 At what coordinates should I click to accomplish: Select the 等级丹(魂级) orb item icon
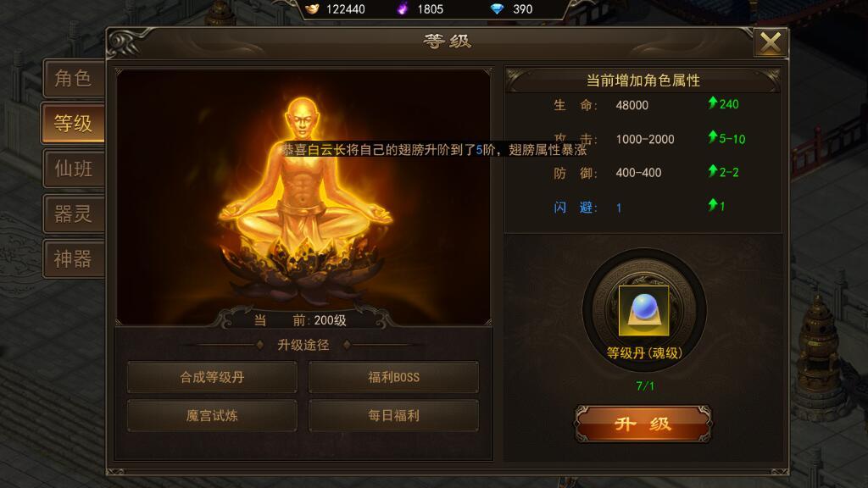pyautogui.click(x=643, y=310)
